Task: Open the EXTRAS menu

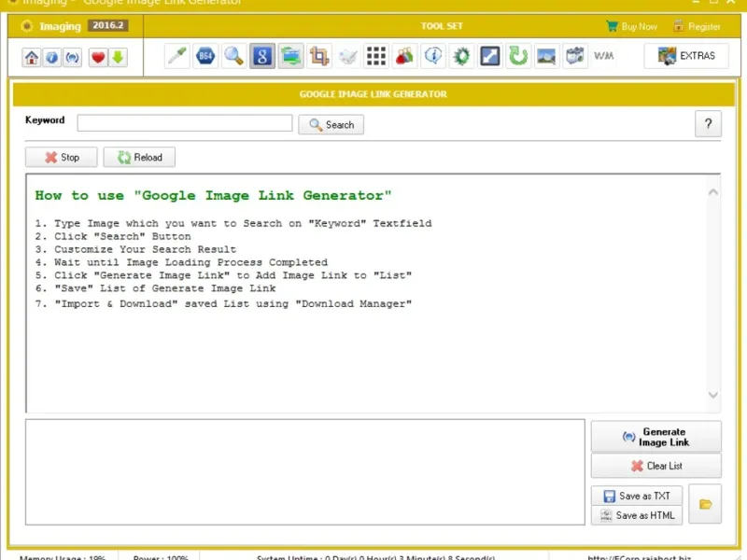Action: click(x=686, y=56)
